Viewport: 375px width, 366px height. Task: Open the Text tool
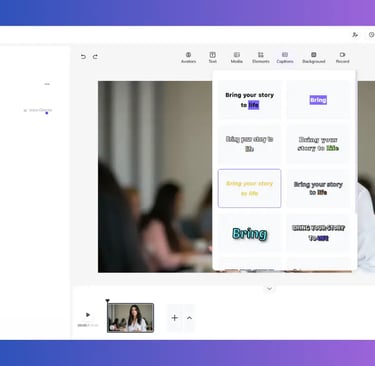[x=213, y=57]
